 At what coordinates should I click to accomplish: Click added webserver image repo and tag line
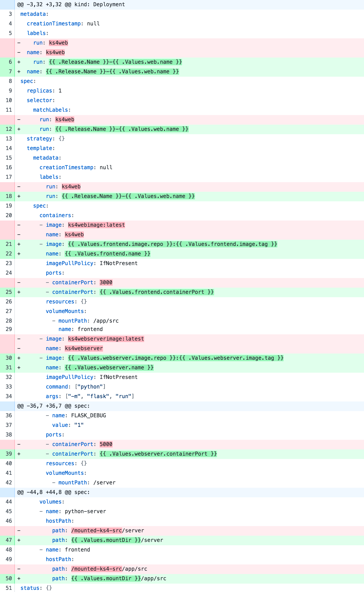point(189,358)
